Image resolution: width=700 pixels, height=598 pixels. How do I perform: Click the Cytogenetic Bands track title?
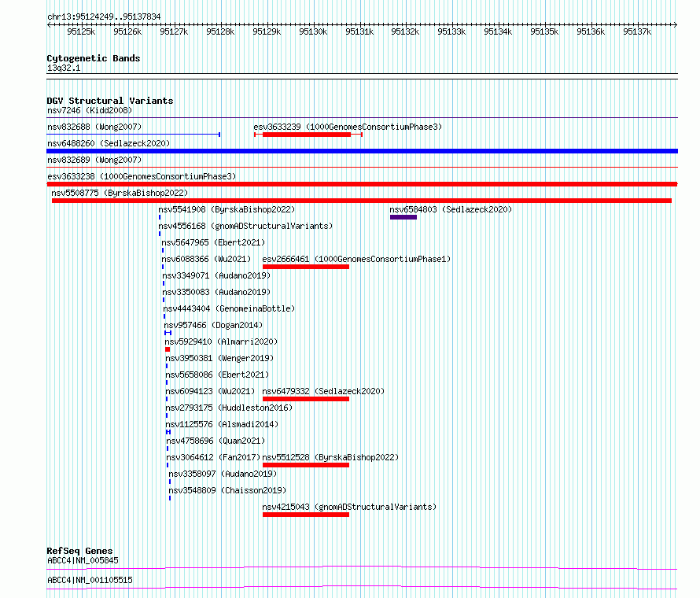94,58
